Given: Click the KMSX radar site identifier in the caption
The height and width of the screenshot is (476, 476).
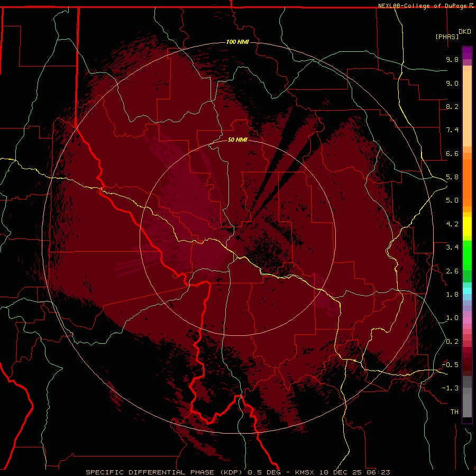Looking at the screenshot, I should [x=305, y=472].
